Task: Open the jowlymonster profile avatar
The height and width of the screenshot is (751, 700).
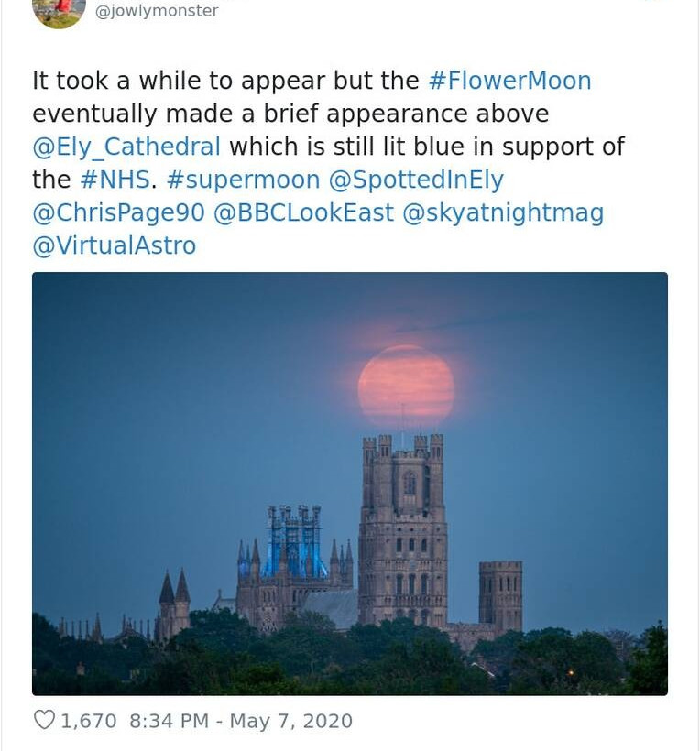Action: [x=59, y=13]
